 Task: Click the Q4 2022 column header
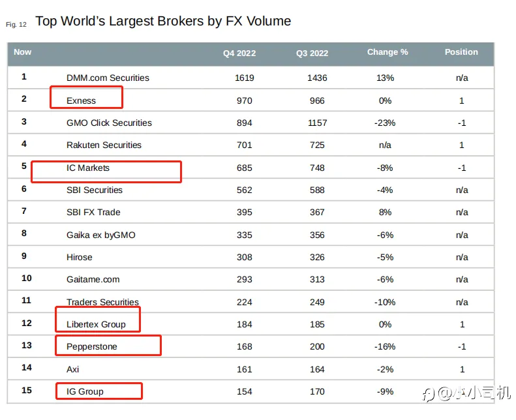(239, 53)
